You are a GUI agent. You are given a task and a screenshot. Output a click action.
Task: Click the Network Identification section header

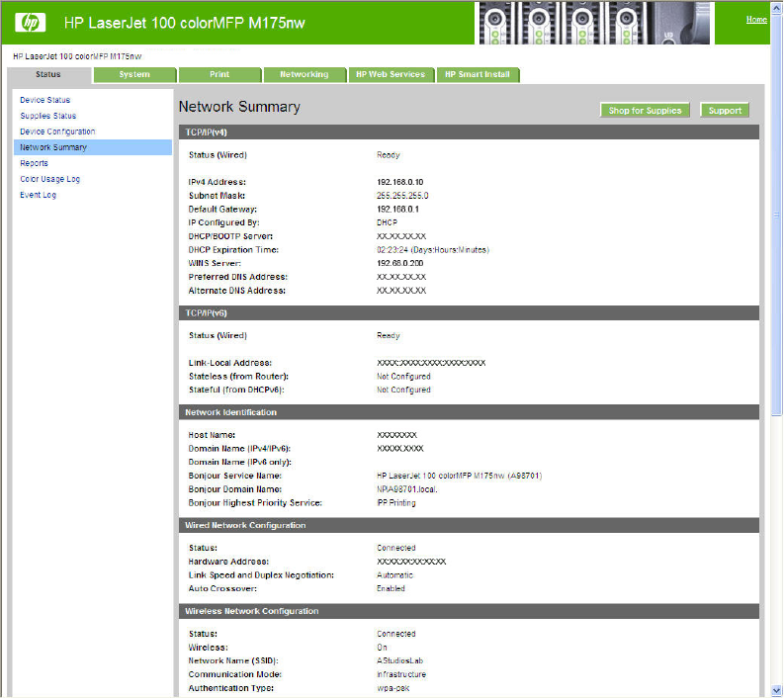tap(469, 412)
